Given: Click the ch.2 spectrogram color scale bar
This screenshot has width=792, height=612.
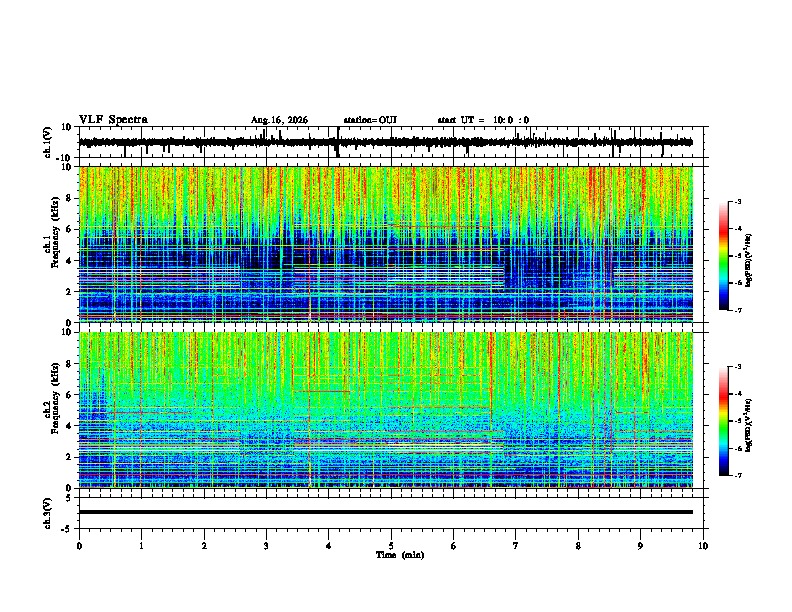Looking at the screenshot, I should [724, 421].
